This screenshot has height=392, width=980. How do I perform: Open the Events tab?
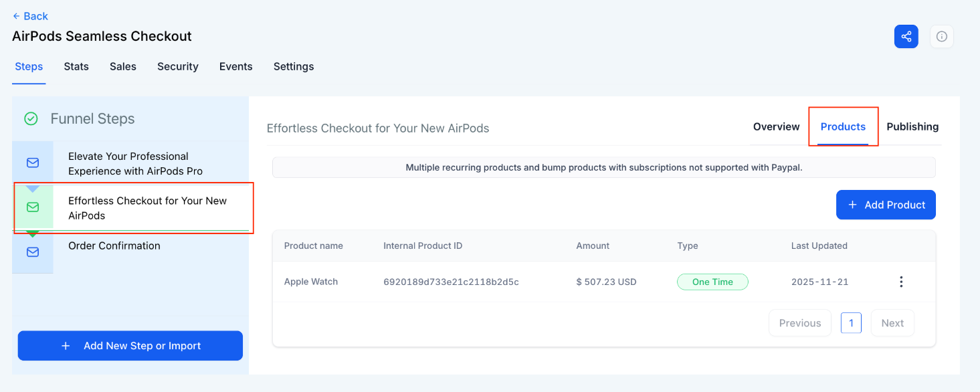click(x=235, y=66)
